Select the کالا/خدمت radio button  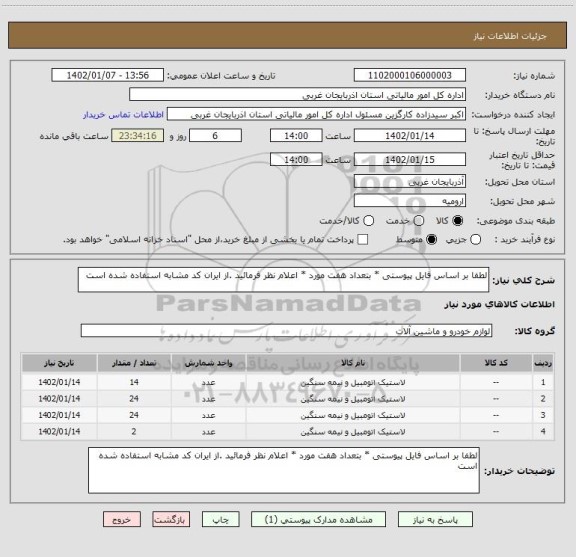click(x=368, y=221)
